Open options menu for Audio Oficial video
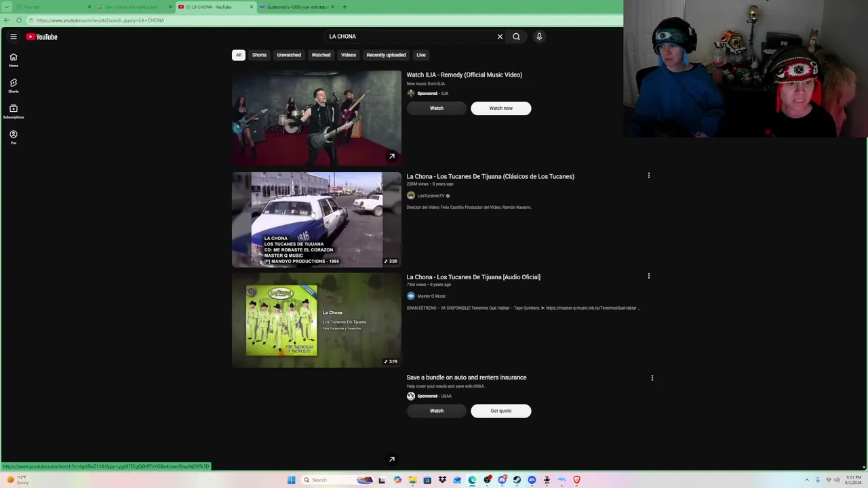Viewport: 868px width, 488px height. 648,276
